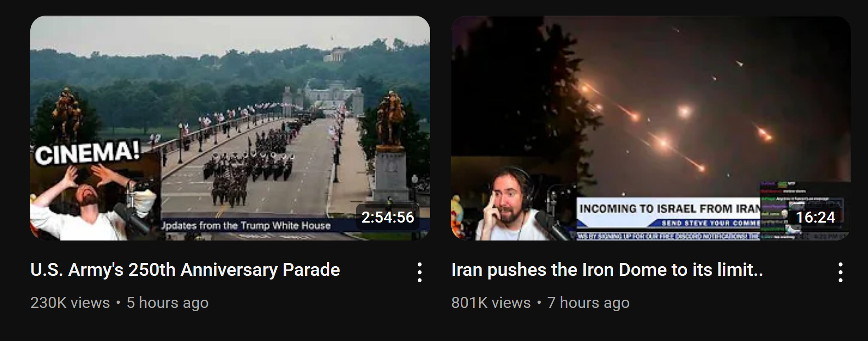
Task: Click the INCOMING TO ISRAEL FROM IRAN banner
Action: click(x=669, y=209)
